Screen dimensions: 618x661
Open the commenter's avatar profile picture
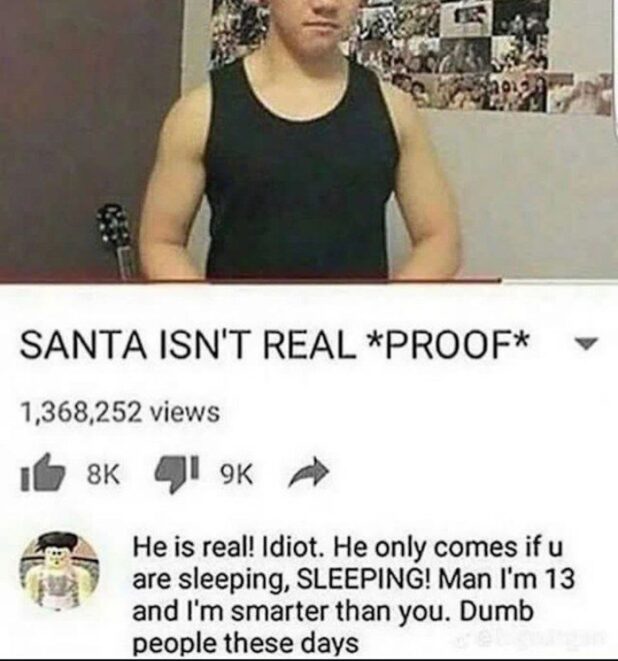pyautogui.click(x=59, y=571)
